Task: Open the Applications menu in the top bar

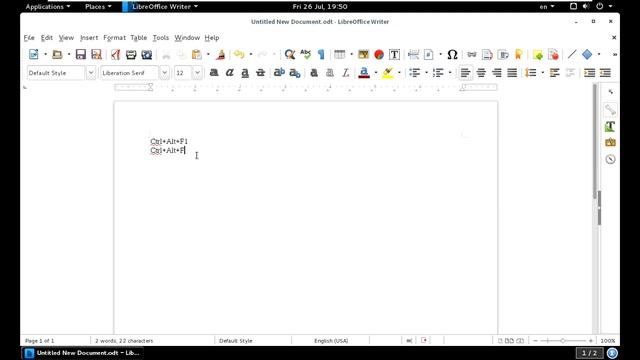Action: pos(48,7)
